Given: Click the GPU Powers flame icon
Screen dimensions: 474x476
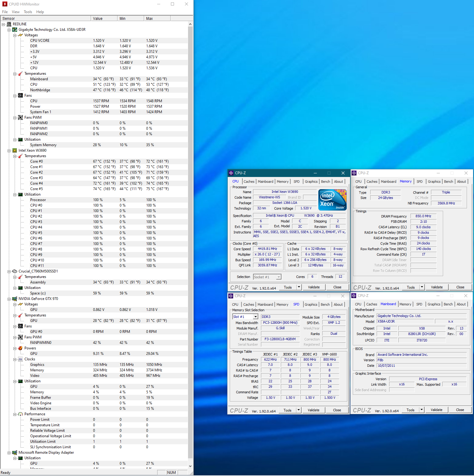Looking at the screenshot, I should pos(20,348).
